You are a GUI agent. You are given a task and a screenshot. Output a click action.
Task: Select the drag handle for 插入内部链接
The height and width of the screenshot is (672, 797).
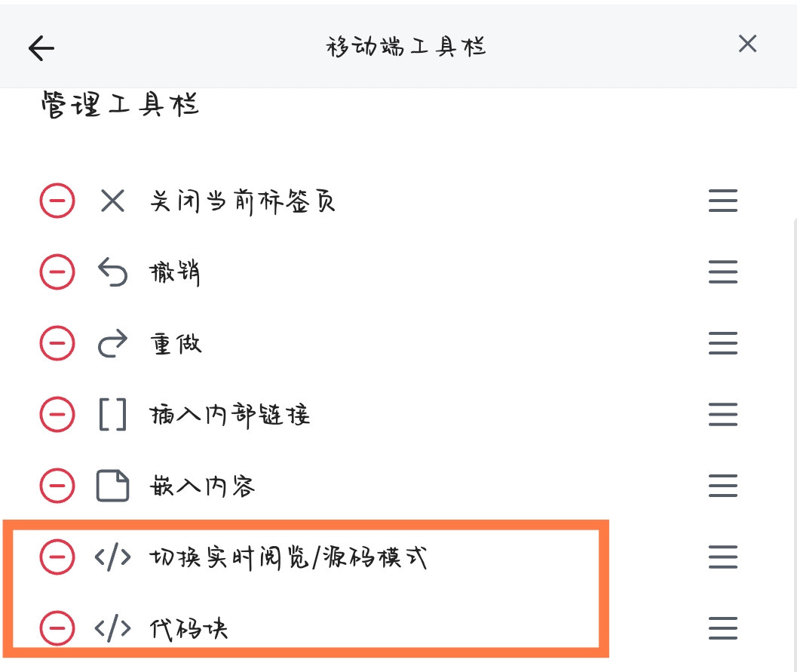tap(723, 414)
